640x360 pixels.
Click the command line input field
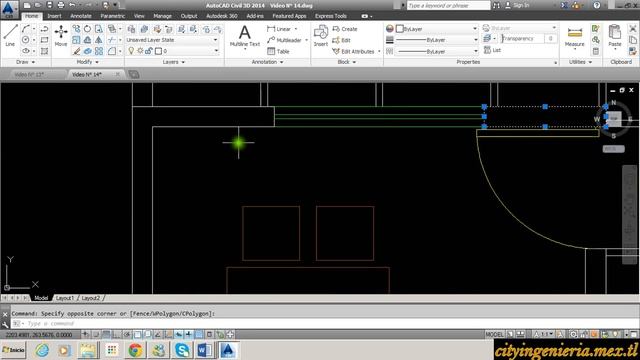pyautogui.click(x=324, y=324)
